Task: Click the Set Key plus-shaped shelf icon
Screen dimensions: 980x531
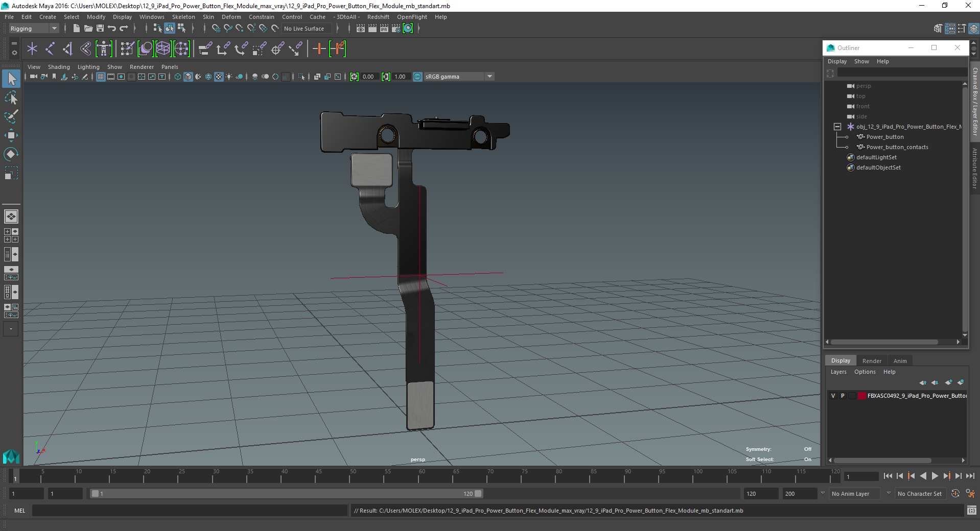Action: (x=319, y=49)
